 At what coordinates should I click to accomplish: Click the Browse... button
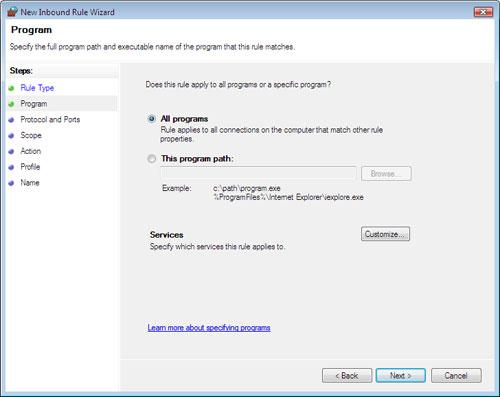[x=386, y=174]
